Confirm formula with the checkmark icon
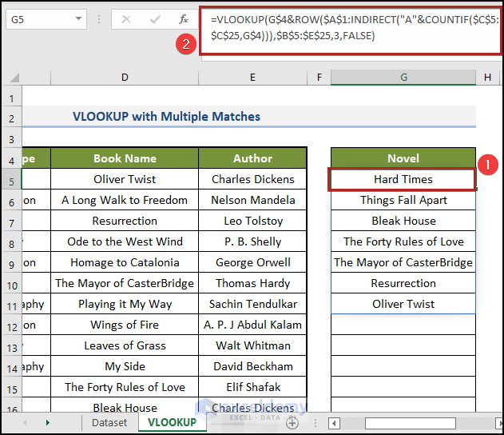Viewport: 504px width, 435px height. [155, 20]
